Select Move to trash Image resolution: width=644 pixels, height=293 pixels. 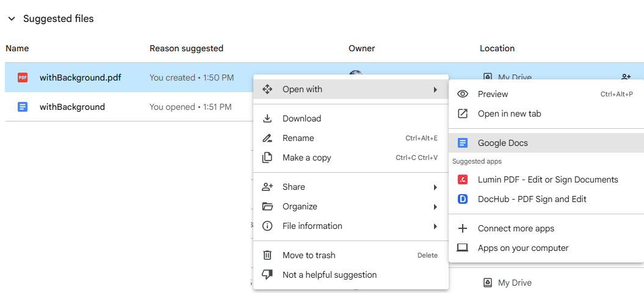click(351, 255)
